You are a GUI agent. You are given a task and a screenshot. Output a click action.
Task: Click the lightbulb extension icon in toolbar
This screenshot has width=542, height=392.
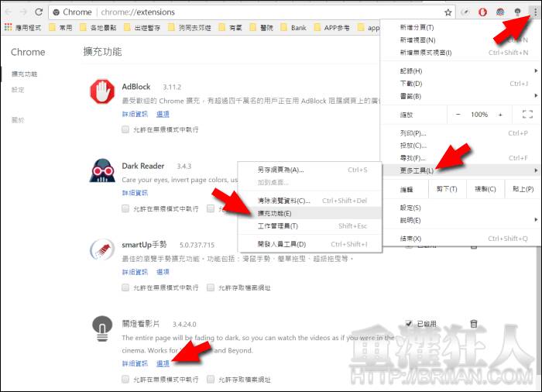point(517,12)
